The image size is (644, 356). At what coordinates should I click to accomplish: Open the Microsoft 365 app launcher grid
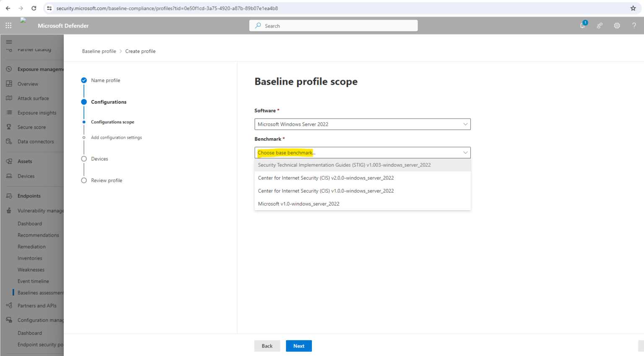8,26
